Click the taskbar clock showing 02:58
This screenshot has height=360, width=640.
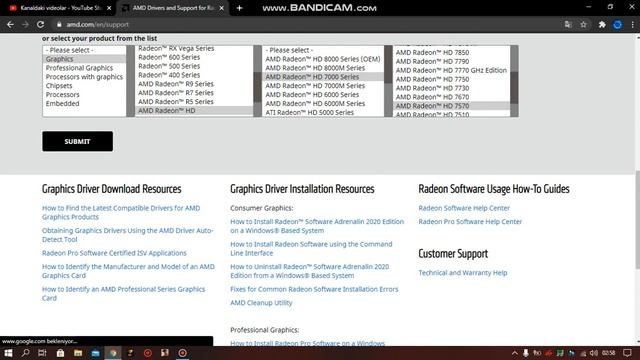608,353
